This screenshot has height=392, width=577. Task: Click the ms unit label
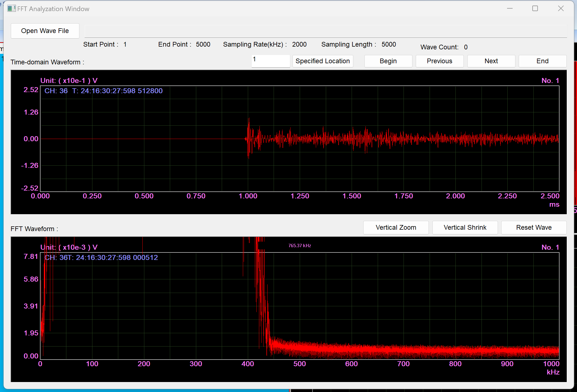pos(555,205)
